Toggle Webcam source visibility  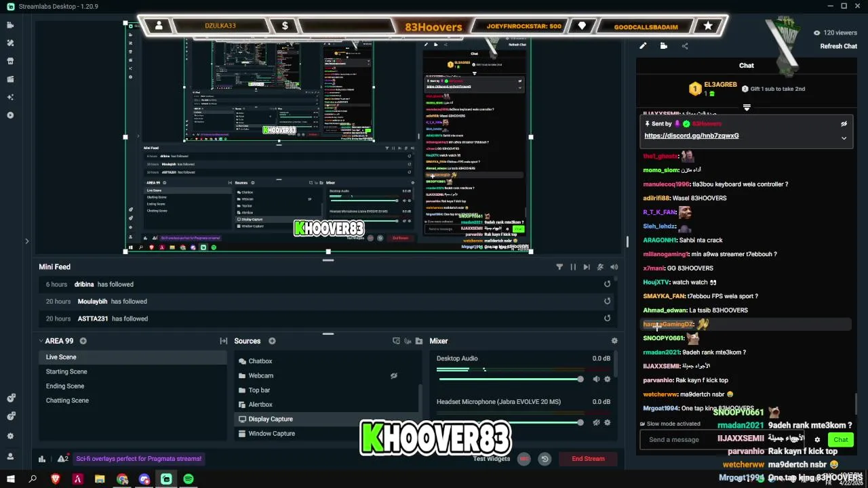pos(393,375)
